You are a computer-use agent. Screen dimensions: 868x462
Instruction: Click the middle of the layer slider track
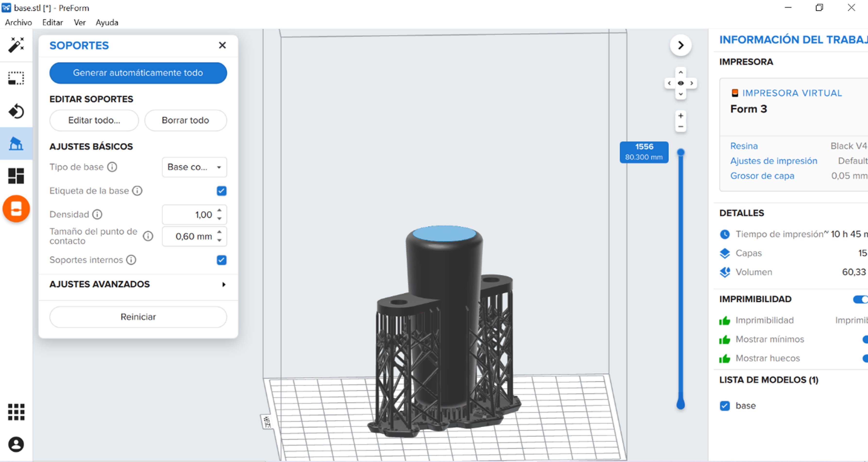click(x=681, y=278)
